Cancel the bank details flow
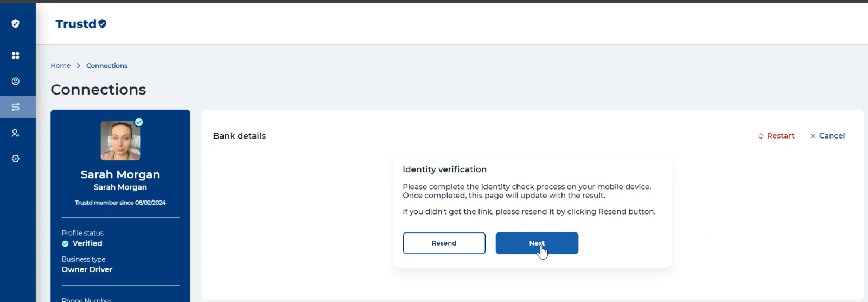The image size is (868, 302). point(828,136)
